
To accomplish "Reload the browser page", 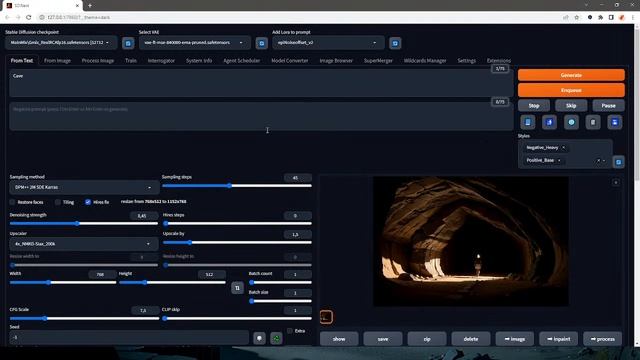I will pos(29,17).
